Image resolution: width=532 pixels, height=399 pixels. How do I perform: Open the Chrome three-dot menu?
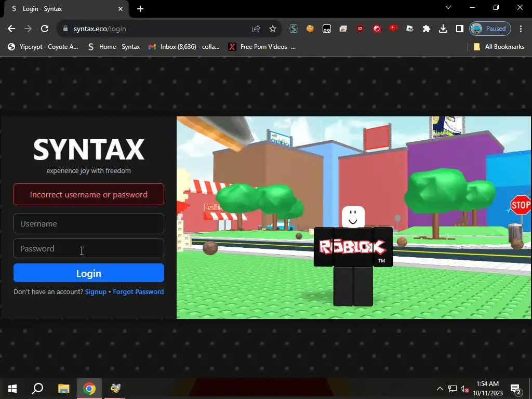click(521, 29)
